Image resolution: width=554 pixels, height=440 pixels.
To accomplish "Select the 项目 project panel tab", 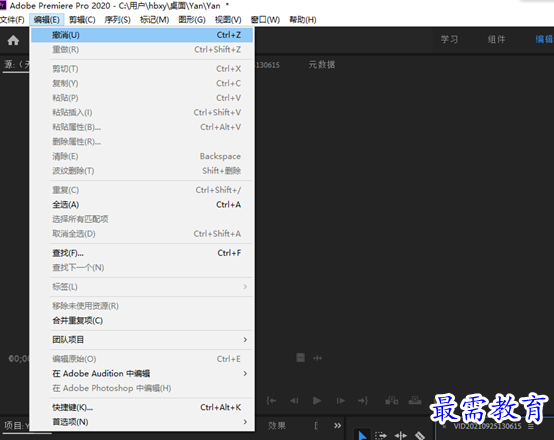I will (x=17, y=426).
